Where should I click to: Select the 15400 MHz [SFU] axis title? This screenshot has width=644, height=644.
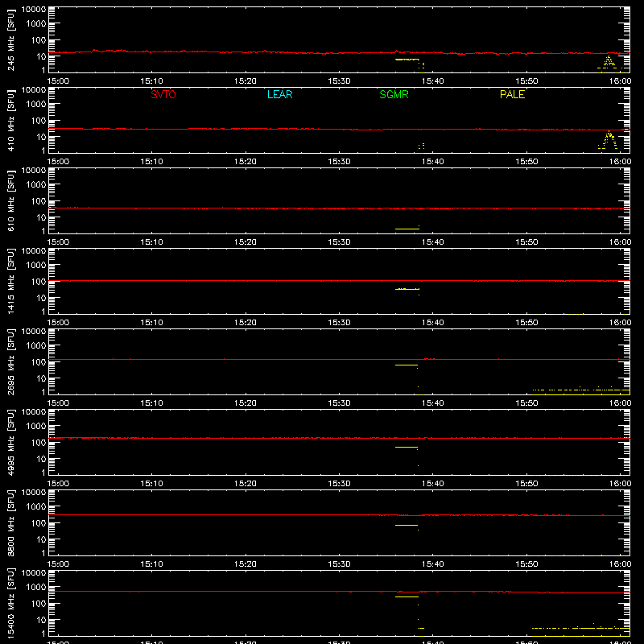click(x=11, y=603)
